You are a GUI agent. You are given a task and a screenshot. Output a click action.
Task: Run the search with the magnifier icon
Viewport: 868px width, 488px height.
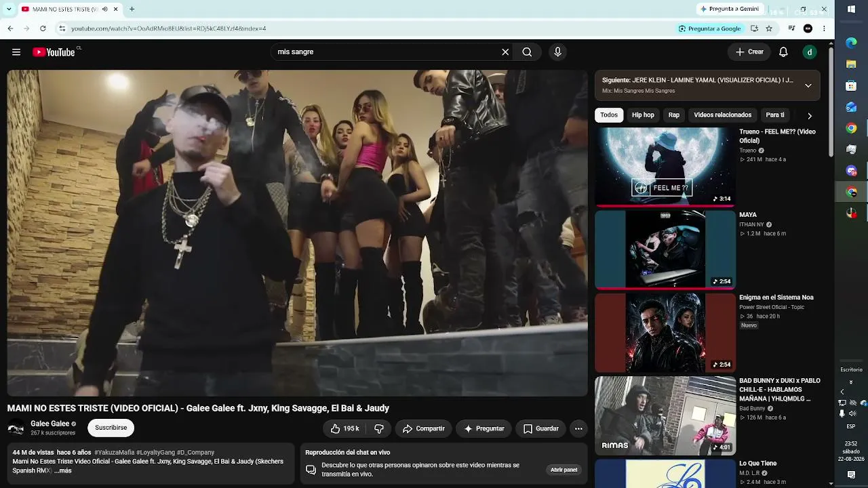pyautogui.click(x=527, y=52)
